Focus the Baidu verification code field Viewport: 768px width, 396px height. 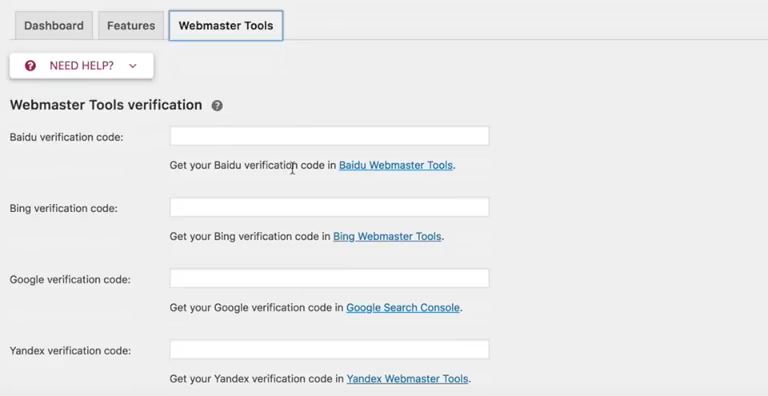[x=329, y=136]
